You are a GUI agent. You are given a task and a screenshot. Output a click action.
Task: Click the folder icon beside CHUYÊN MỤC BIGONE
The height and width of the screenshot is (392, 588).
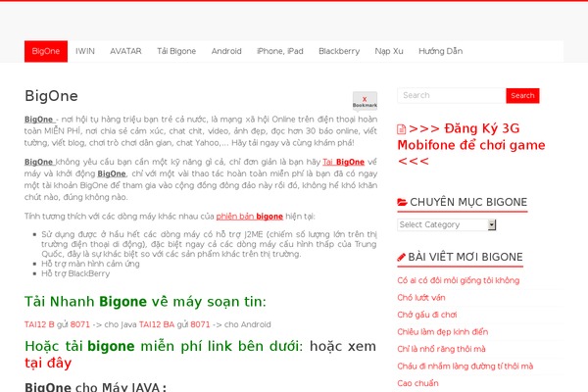(402, 203)
